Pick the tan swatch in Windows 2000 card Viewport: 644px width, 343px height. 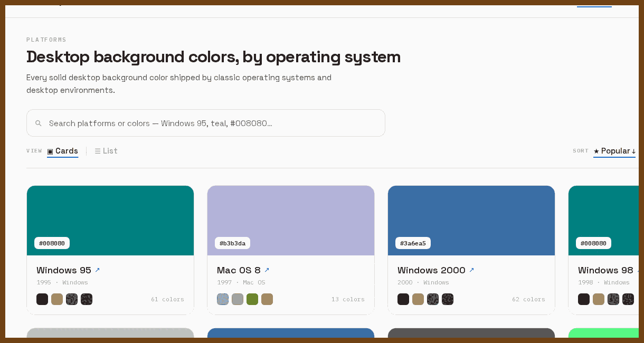(418, 299)
